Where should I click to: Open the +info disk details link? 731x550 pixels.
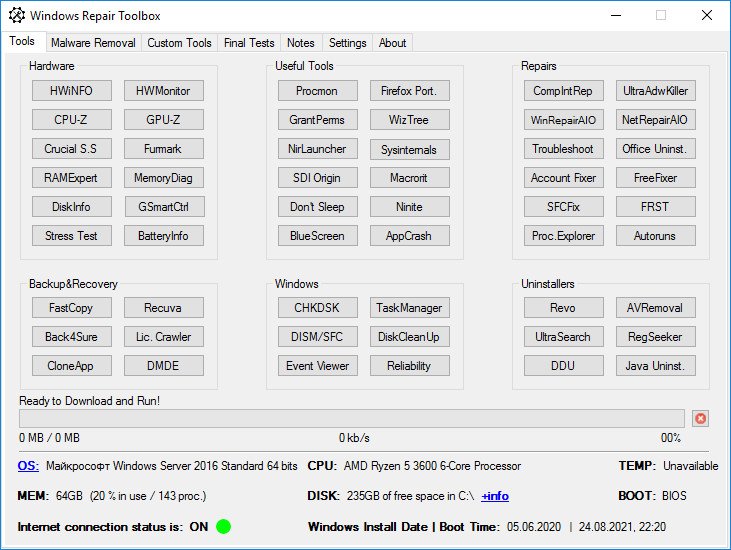(x=495, y=496)
